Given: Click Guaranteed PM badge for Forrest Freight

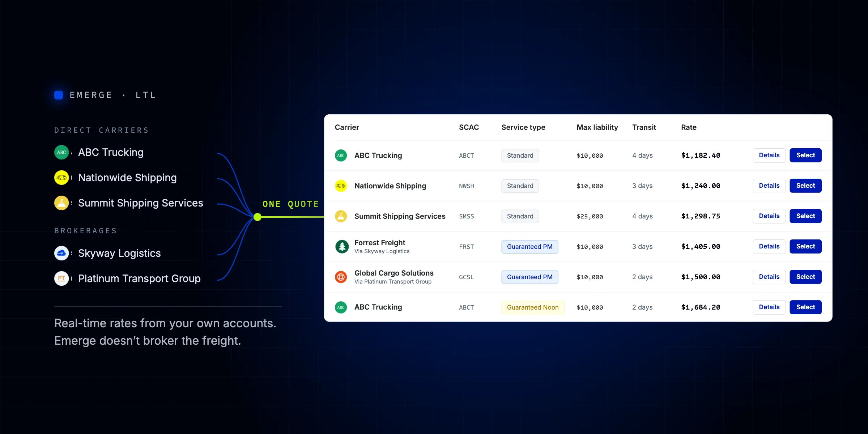Looking at the screenshot, I should point(530,247).
